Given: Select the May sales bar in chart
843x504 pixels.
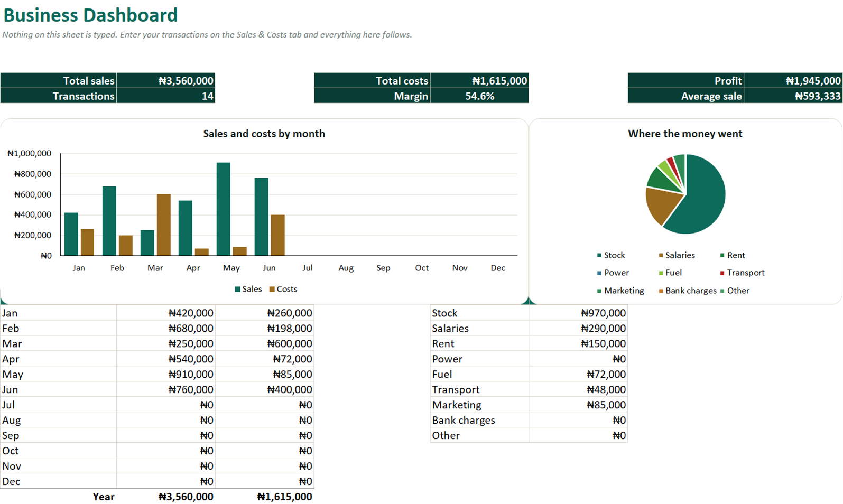Looking at the screenshot, I should pyautogui.click(x=224, y=209).
